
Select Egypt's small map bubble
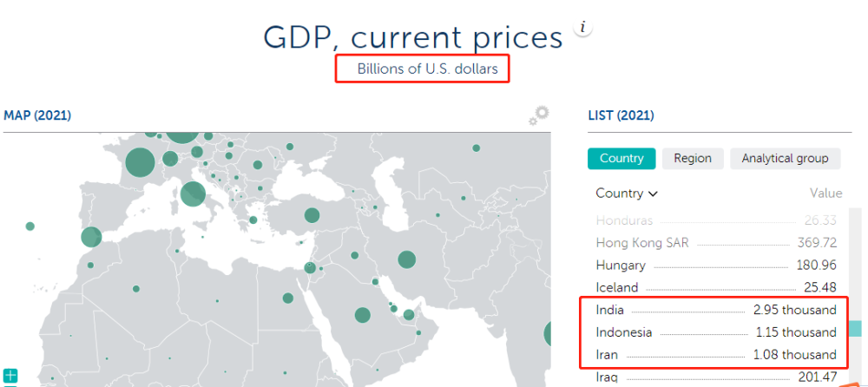[x=288, y=298]
